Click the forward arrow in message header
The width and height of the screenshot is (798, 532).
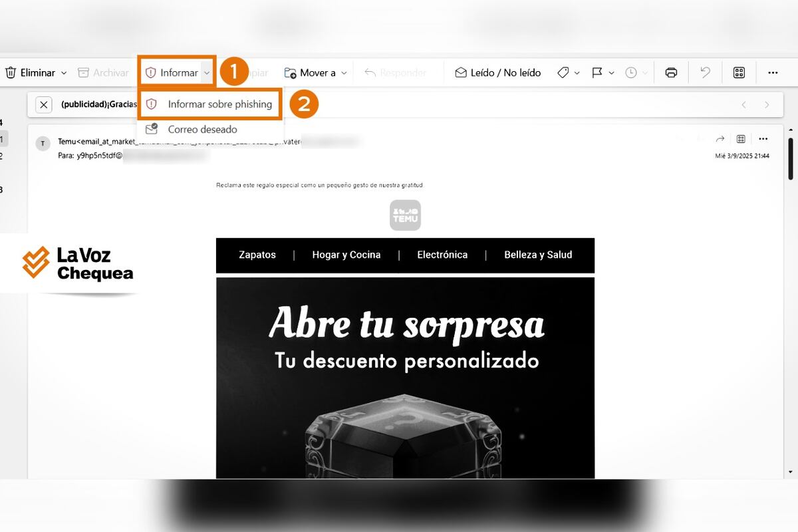click(x=720, y=138)
